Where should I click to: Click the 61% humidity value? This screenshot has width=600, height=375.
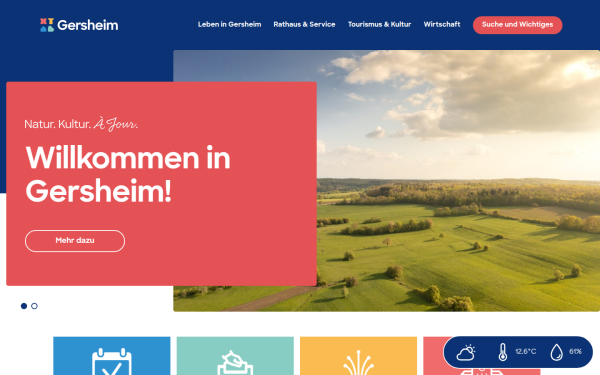pyautogui.click(x=576, y=352)
